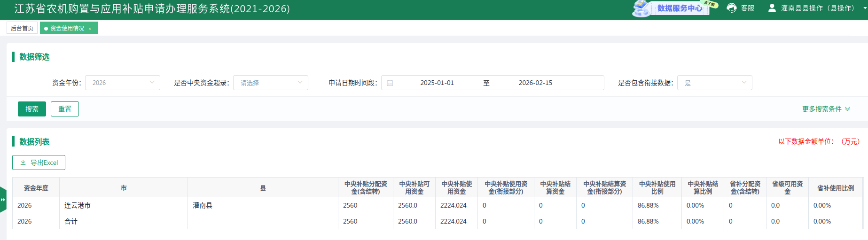Click the 搜索 button
Image resolution: width=868 pixels, height=240 pixels.
point(32,109)
